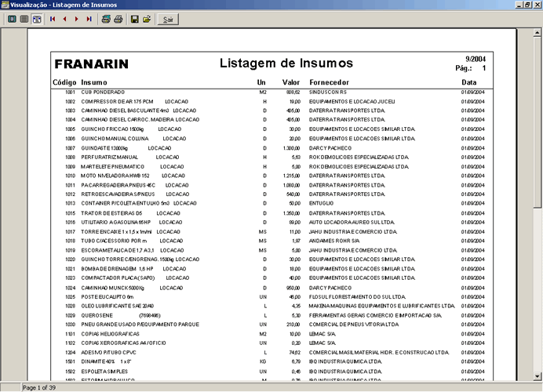543x392 pixels.
Task: Click 'ESPOLETA SIMPLES' item text
Action: click(x=104, y=372)
